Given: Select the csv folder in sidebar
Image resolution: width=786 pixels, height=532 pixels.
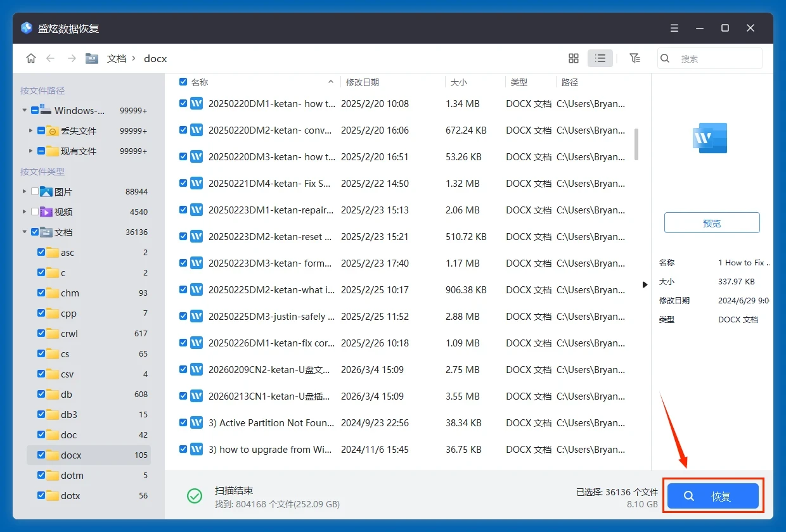Looking at the screenshot, I should [x=67, y=374].
